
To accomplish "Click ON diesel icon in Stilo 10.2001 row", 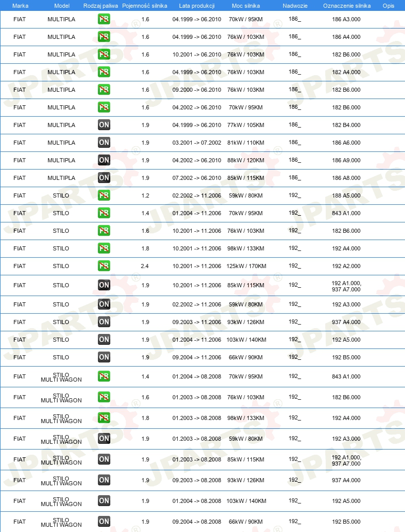I will click(104, 285).
